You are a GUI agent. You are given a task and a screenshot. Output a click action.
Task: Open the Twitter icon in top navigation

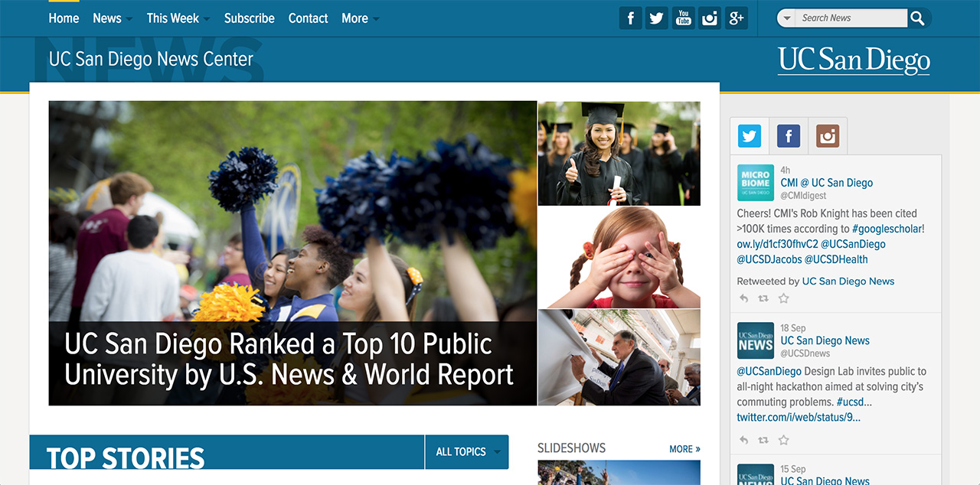[657, 18]
